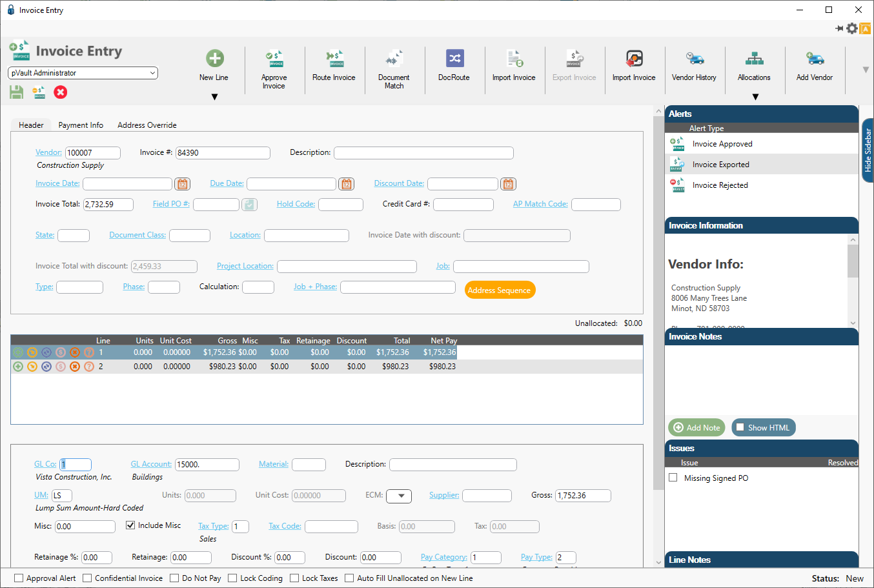The height and width of the screenshot is (588, 874).
Task: Click the header Description input field
Action: point(423,153)
